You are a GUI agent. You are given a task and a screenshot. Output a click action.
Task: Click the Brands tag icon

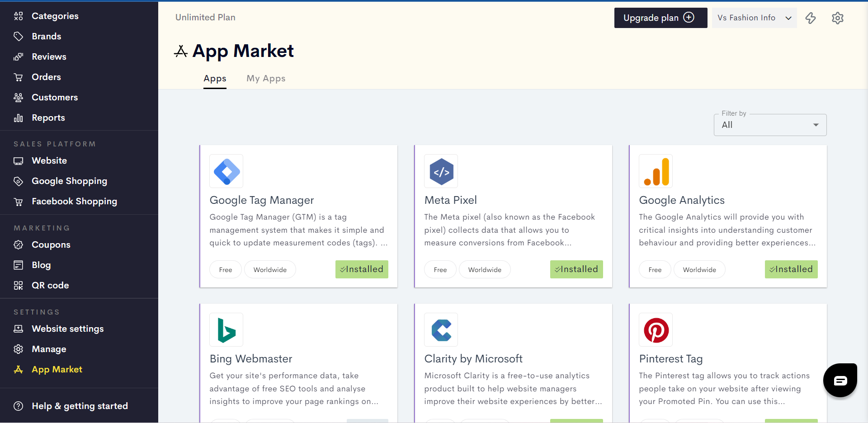[18, 36]
